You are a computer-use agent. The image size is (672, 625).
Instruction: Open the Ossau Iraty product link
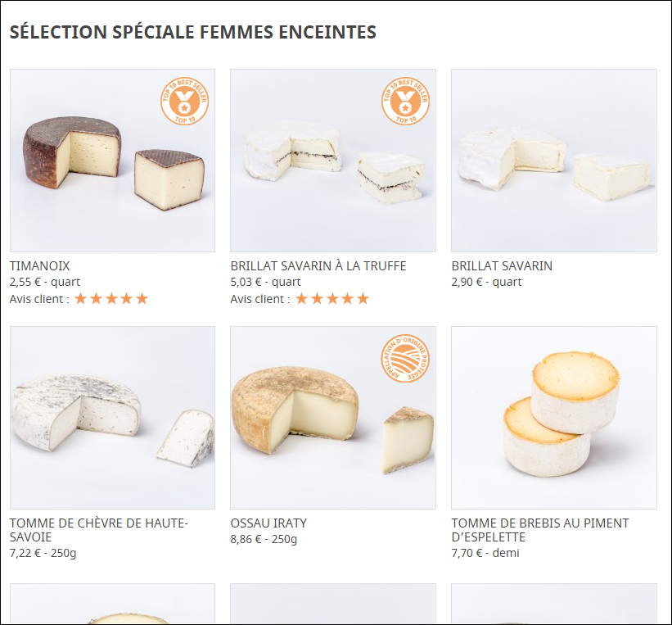coord(267,523)
